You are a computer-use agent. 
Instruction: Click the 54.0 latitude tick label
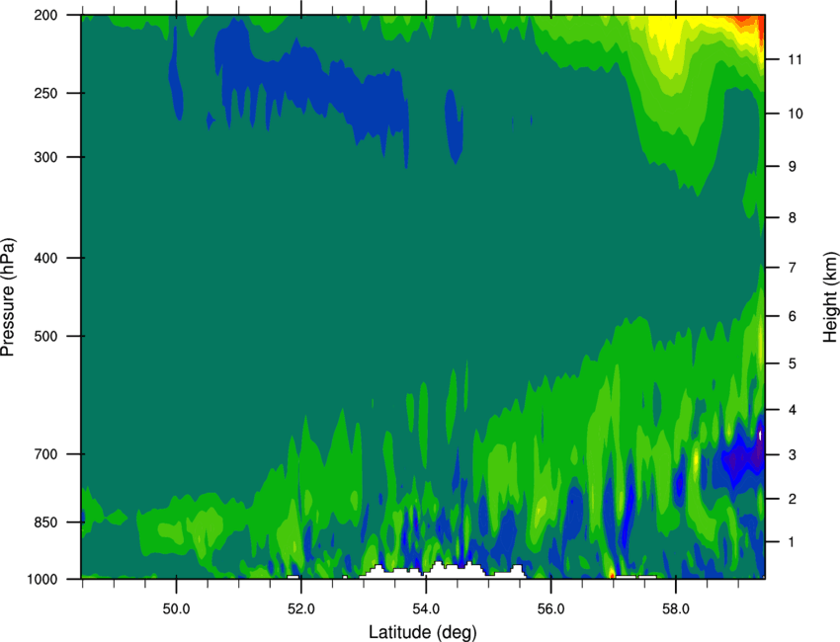click(426, 609)
